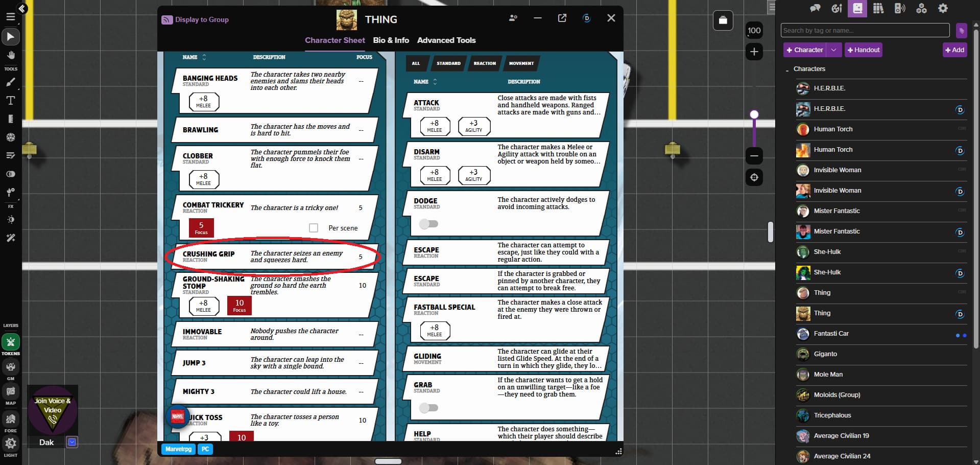Viewport: 980px width, 465px height.
Task: Click the fit-to-screen zoom icon
Action: 754,177
